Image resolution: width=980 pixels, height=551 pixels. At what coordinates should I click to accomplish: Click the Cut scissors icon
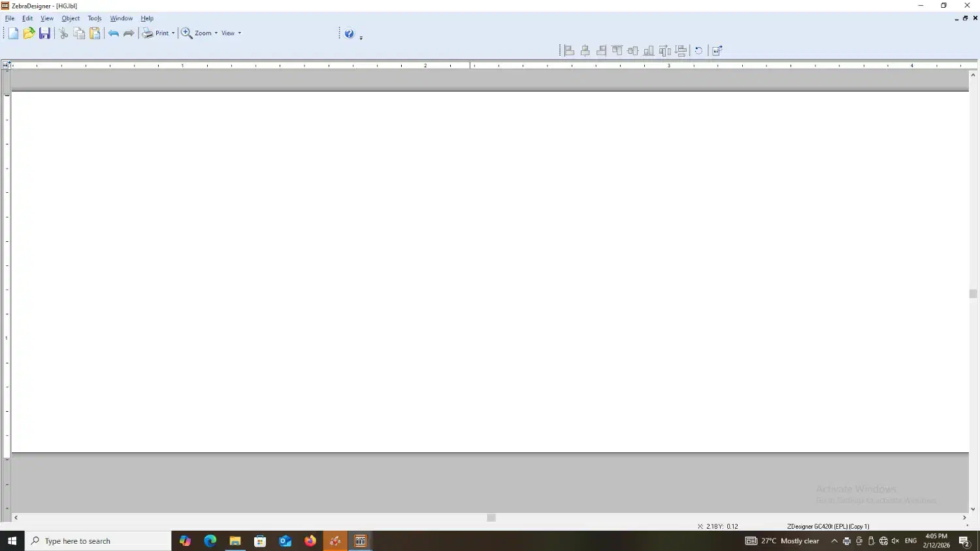coord(63,33)
